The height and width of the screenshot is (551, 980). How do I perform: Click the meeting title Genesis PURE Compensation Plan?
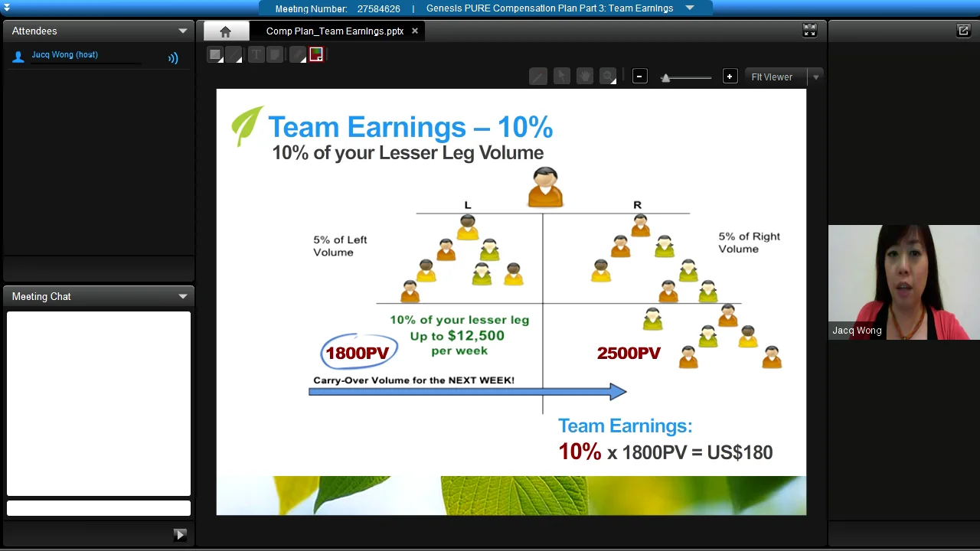[550, 8]
